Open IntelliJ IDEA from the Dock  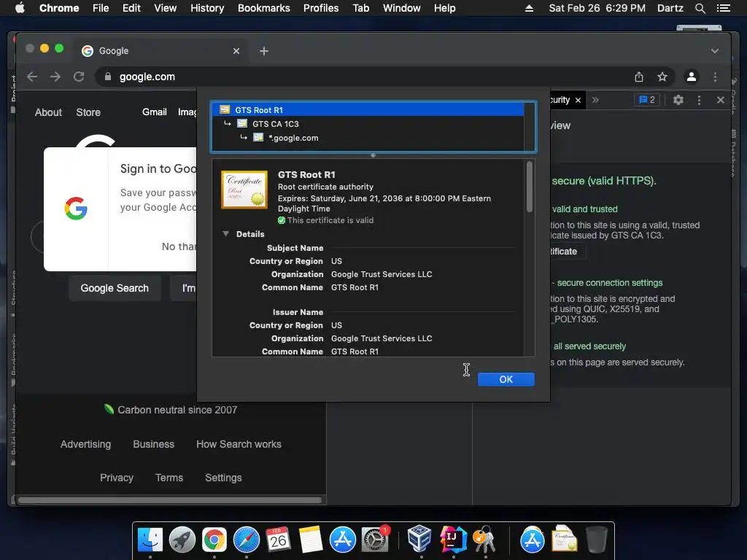pos(452,539)
